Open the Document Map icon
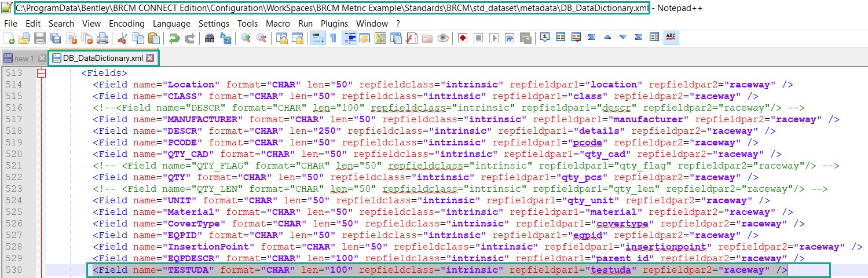This screenshot has width=868, height=278. pos(380,38)
